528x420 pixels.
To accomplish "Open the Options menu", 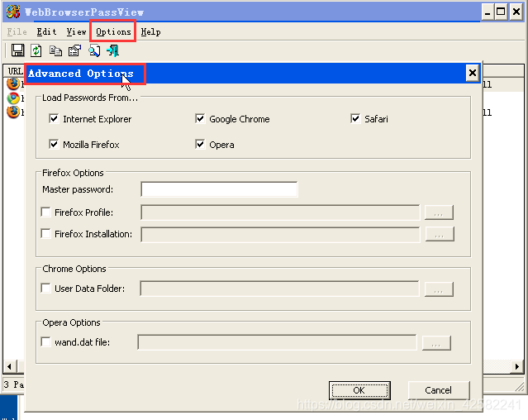I will (113, 31).
